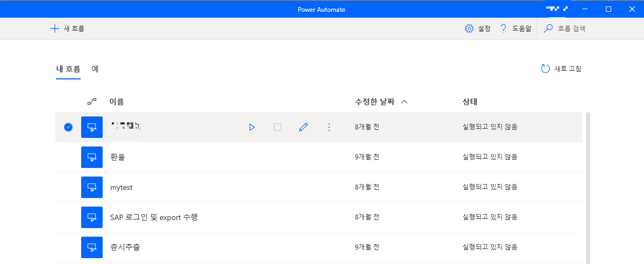Open settings via the gear icon
Screen dimensions: 644x264
click(469, 28)
